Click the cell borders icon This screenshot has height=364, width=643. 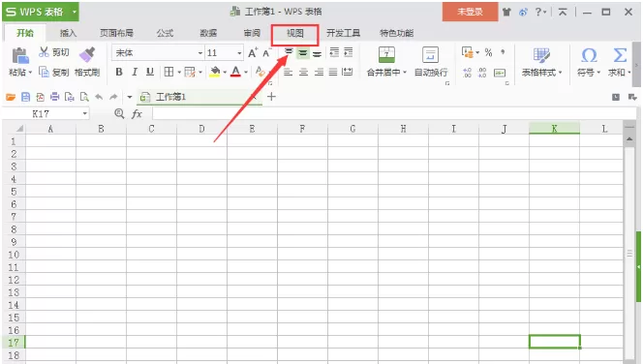[168, 72]
